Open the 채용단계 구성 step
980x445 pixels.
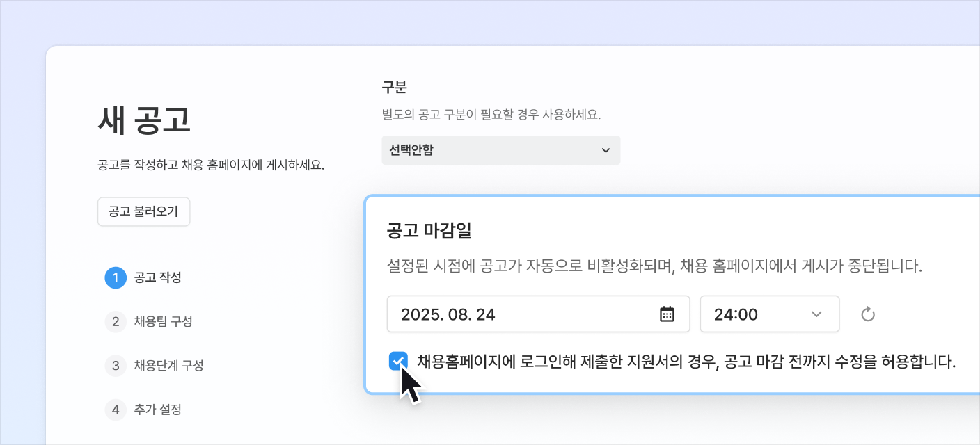click(x=168, y=365)
